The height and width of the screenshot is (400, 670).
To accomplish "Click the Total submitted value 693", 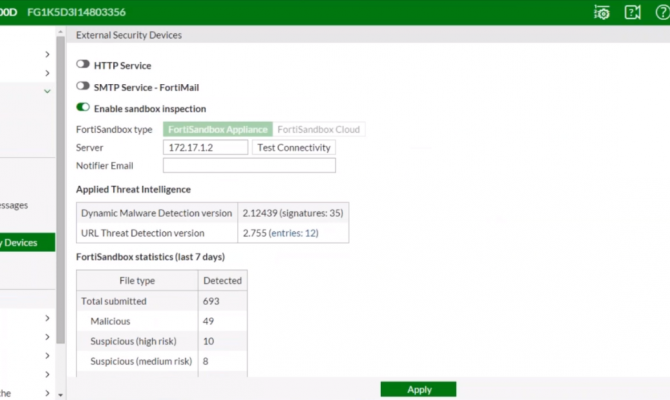I will (211, 301).
